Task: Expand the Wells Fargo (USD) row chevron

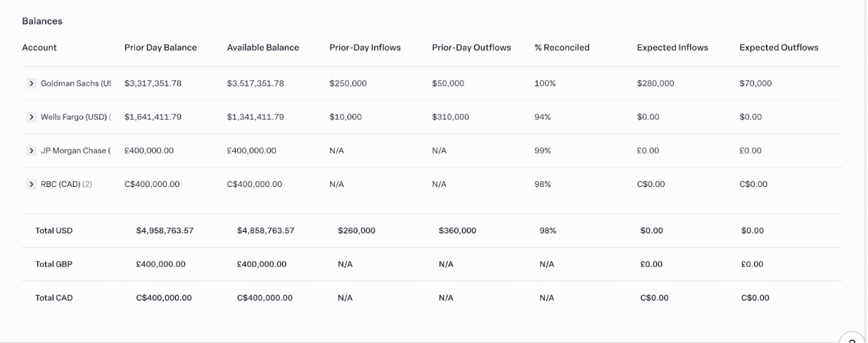Action: pyautogui.click(x=31, y=117)
